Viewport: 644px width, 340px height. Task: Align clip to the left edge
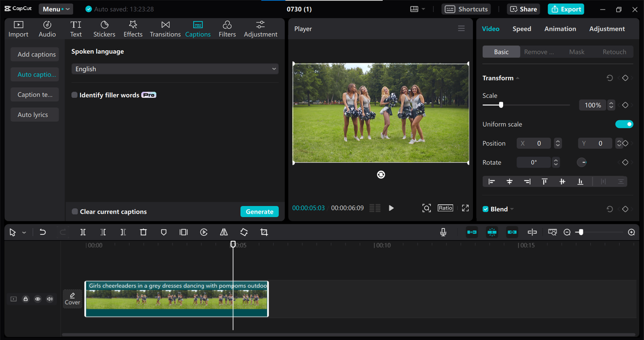tap(492, 182)
